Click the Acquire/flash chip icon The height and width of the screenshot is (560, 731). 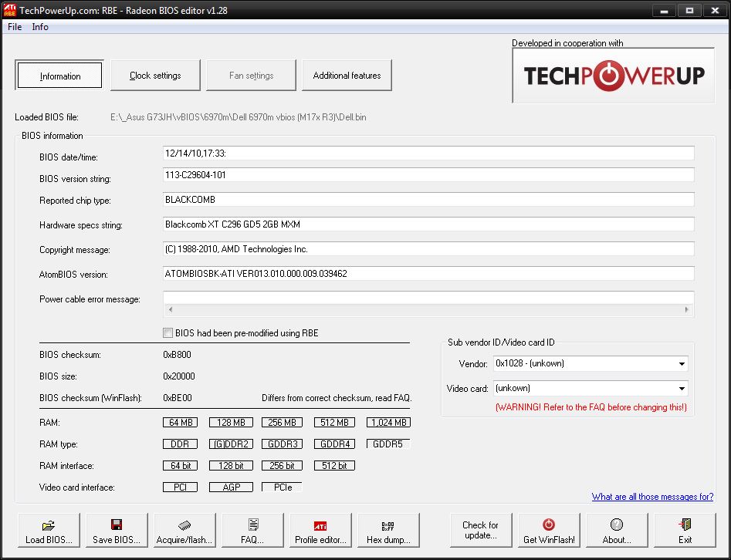pos(184,525)
